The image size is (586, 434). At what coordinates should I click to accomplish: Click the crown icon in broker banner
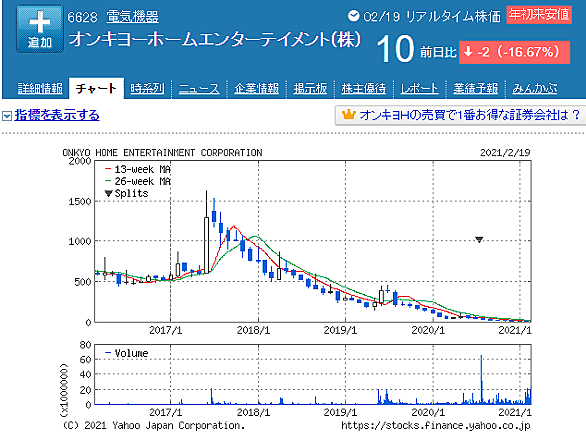(x=348, y=114)
